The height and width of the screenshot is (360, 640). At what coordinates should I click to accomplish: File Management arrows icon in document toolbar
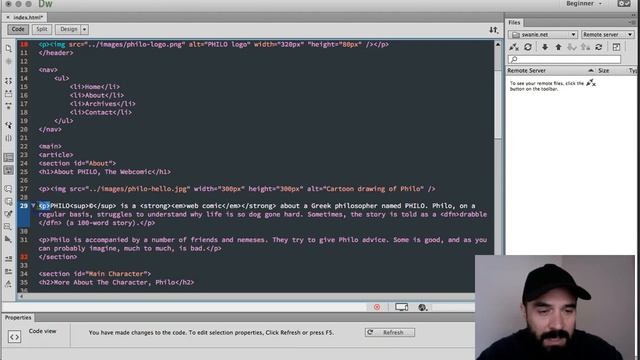point(493,30)
